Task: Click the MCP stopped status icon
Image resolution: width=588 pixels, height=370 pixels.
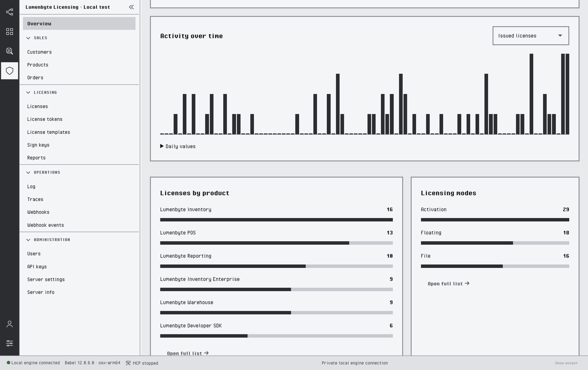Action: 128,363
